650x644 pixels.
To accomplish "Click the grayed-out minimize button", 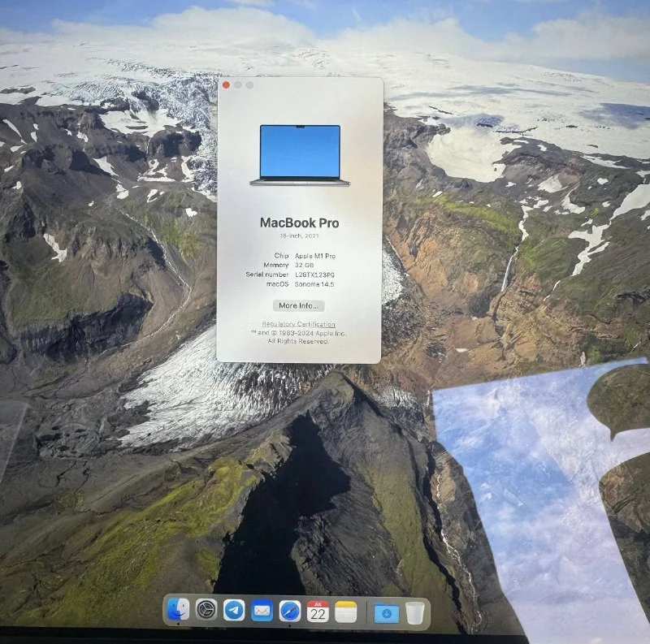I will click(238, 84).
